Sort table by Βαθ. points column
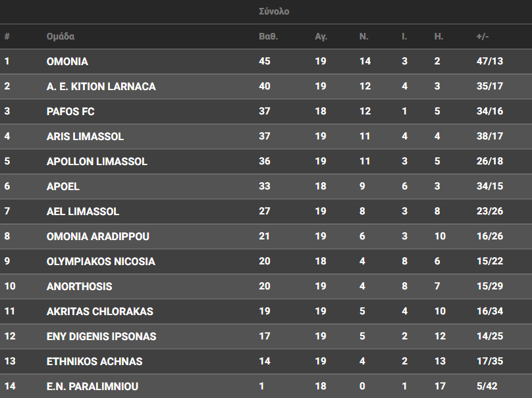The image size is (532, 398). click(x=268, y=36)
